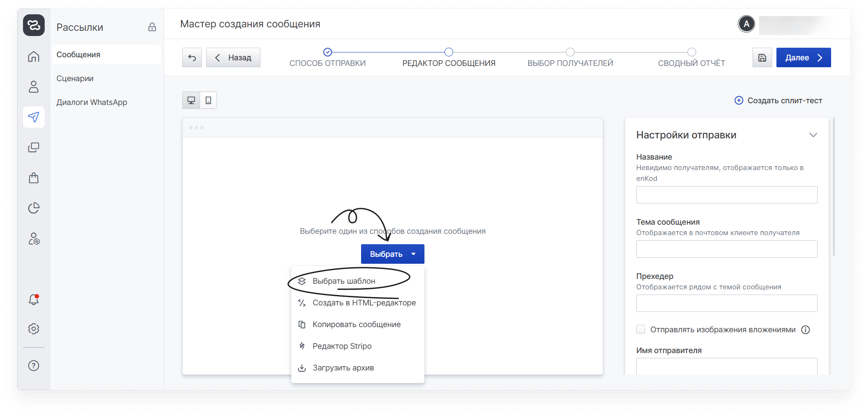868x416 pixels.
Task: Select Загрузить архив option
Action: coord(358,368)
